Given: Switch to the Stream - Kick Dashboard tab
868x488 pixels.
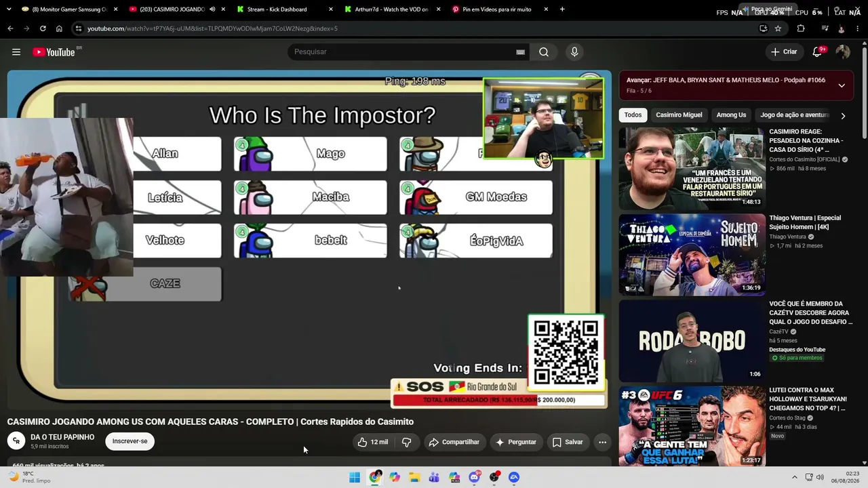Looking at the screenshot, I should [285, 9].
